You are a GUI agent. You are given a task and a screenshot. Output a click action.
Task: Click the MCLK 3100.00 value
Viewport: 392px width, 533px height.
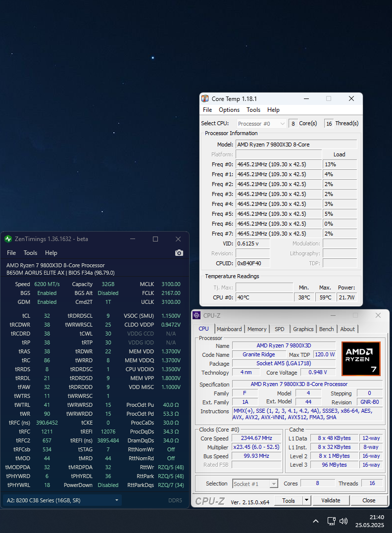(x=171, y=284)
